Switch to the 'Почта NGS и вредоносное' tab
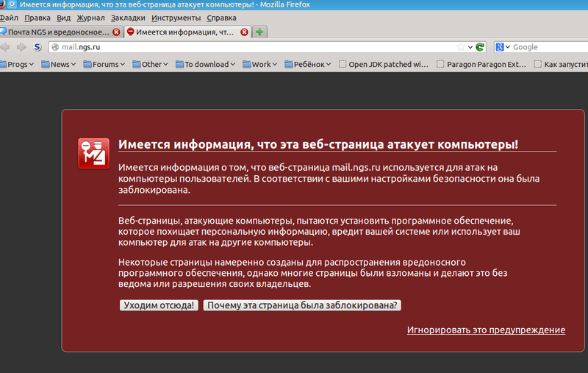 pos(60,32)
